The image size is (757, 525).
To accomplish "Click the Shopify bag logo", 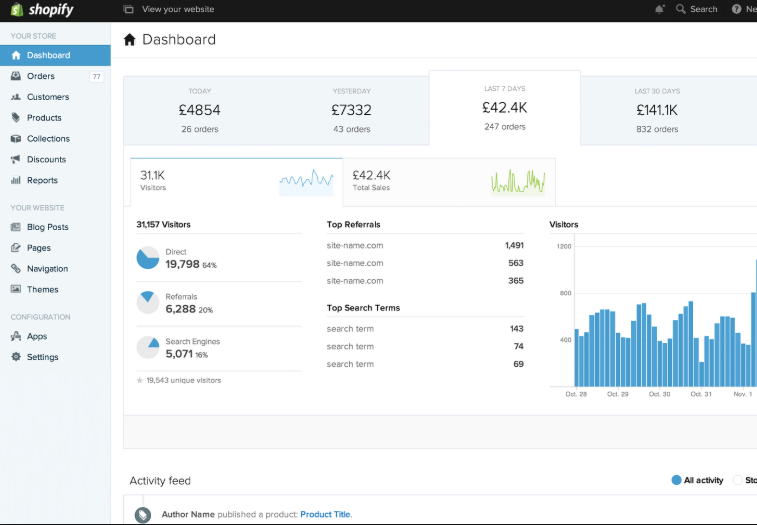I will click(x=17, y=9).
